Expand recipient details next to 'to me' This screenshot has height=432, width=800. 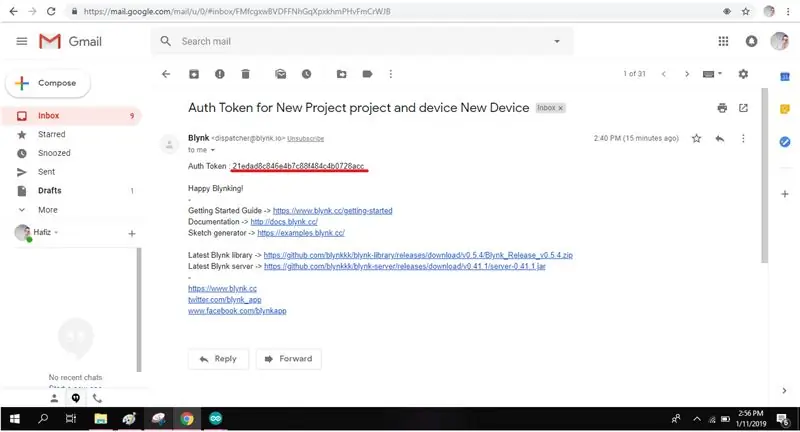coord(213,150)
